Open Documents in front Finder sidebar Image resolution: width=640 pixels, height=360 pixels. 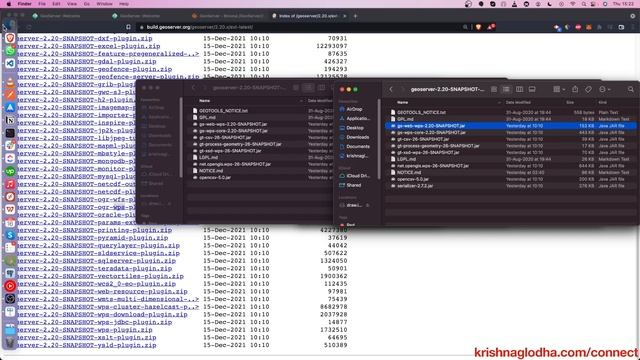[x=354, y=147]
